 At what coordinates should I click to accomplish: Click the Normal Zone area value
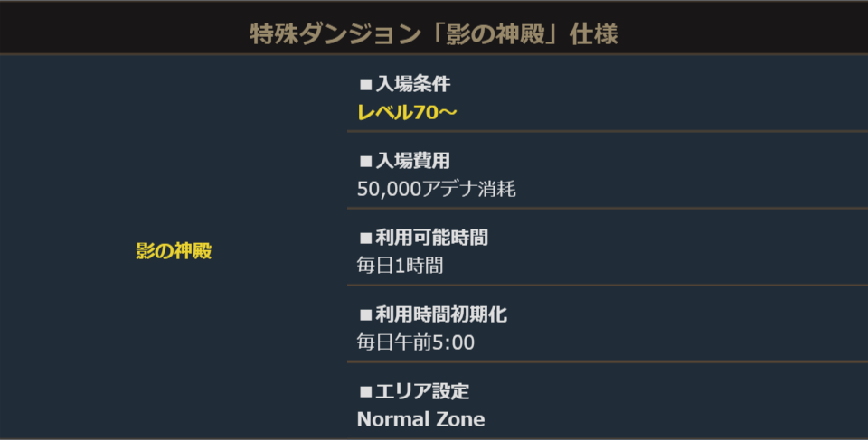point(420,419)
